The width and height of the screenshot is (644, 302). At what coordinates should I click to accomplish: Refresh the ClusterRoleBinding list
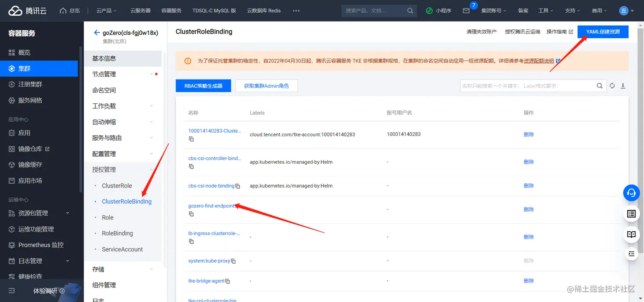point(612,86)
